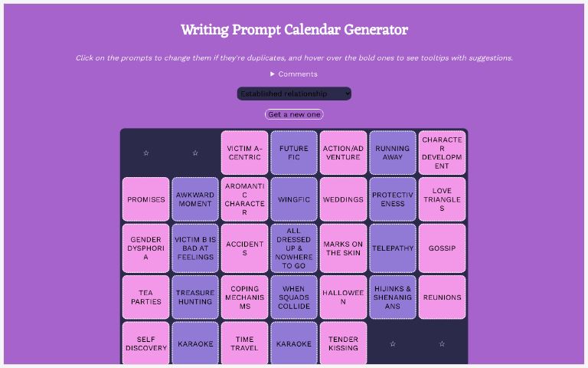Viewport: 588px width, 368px height.
Task: Click the Tea Parties tile
Action: coord(146,297)
